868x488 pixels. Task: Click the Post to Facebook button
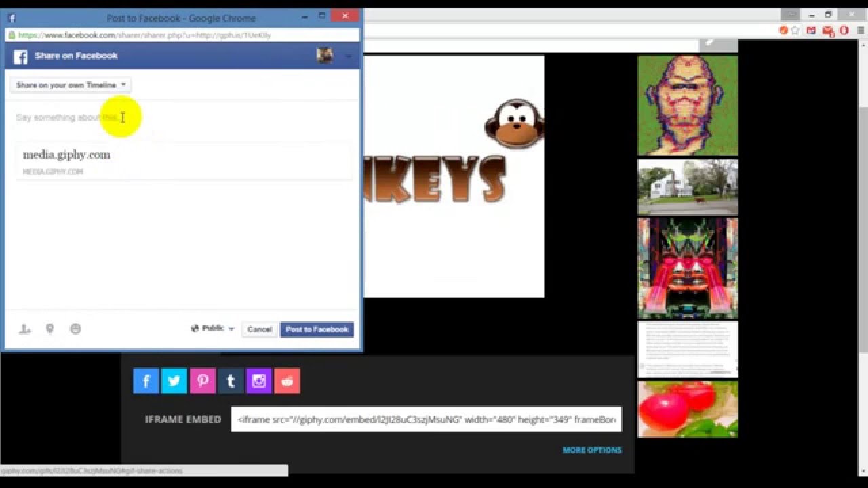(317, 329)
